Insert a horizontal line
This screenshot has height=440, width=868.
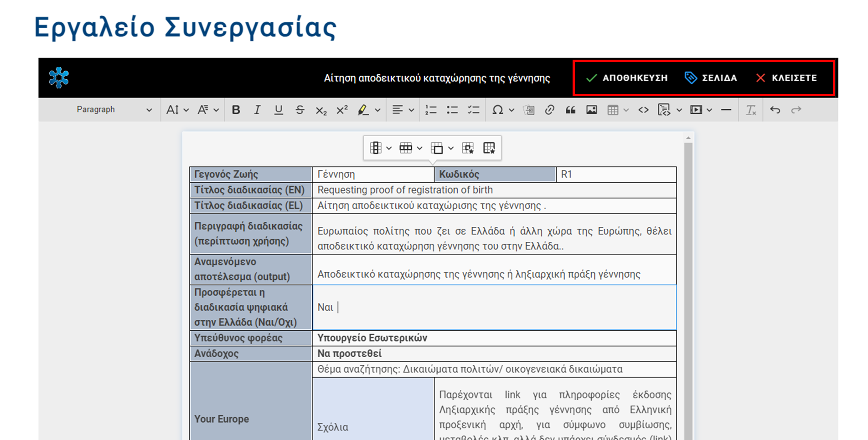click(726, 110)
